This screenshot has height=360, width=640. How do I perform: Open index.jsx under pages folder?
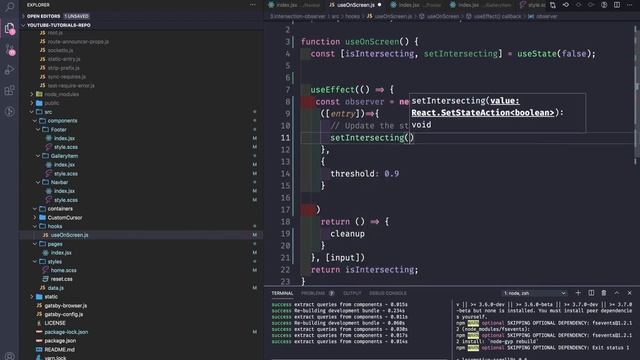61,253
